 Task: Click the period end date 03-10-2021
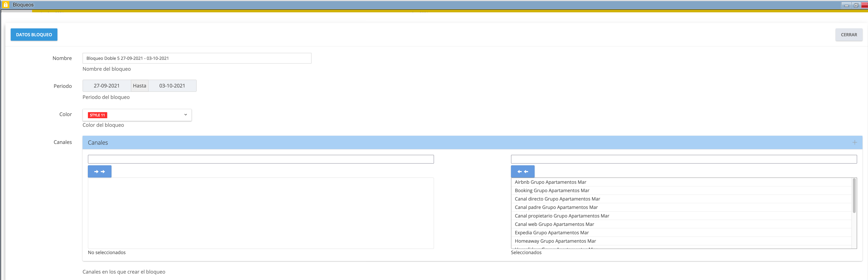point(172,86)
